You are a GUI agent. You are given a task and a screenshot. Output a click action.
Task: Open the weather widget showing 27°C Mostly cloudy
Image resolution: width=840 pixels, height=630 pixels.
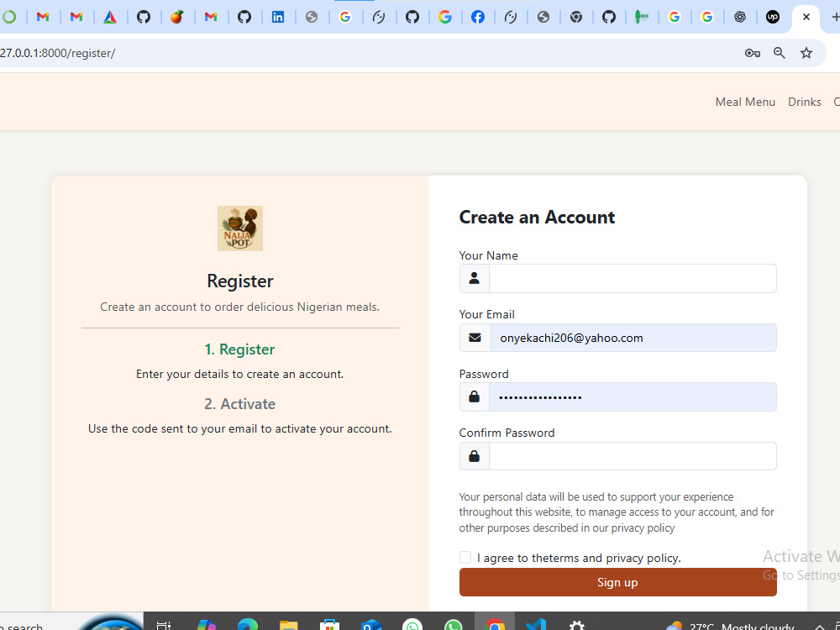[730, 626]
